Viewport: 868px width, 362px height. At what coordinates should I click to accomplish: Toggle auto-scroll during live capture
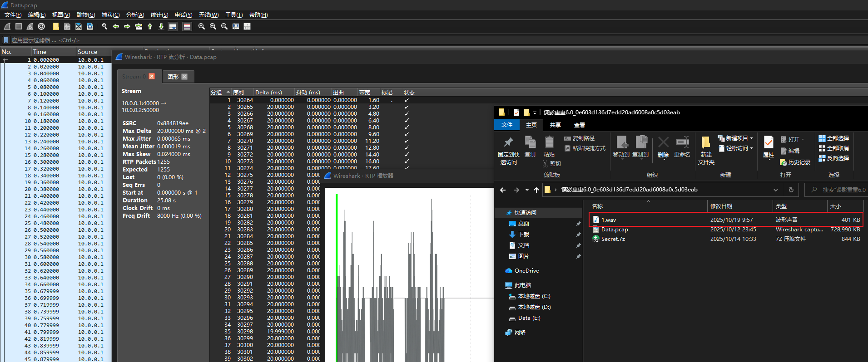point(173,26)
